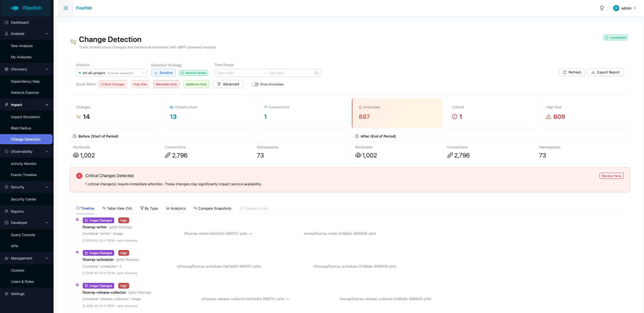
Task: Click the lightbulb icon in header
Action: (x=602, y=8)
